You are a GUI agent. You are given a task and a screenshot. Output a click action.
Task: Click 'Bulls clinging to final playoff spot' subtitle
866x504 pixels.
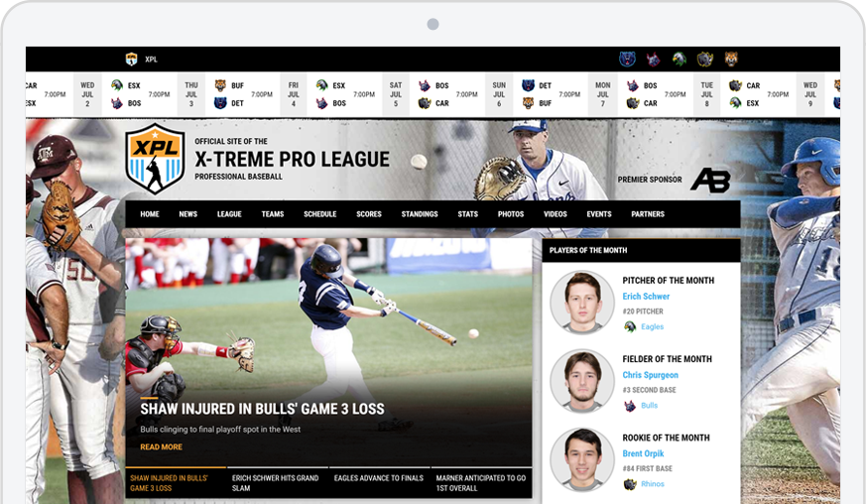click(x=220, y=429)
